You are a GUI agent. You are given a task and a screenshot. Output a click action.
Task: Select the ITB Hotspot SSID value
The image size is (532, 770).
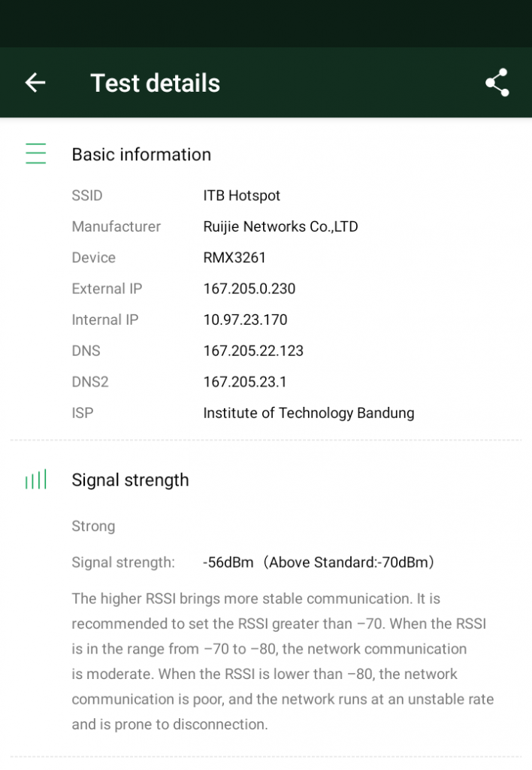pos(241,196)
